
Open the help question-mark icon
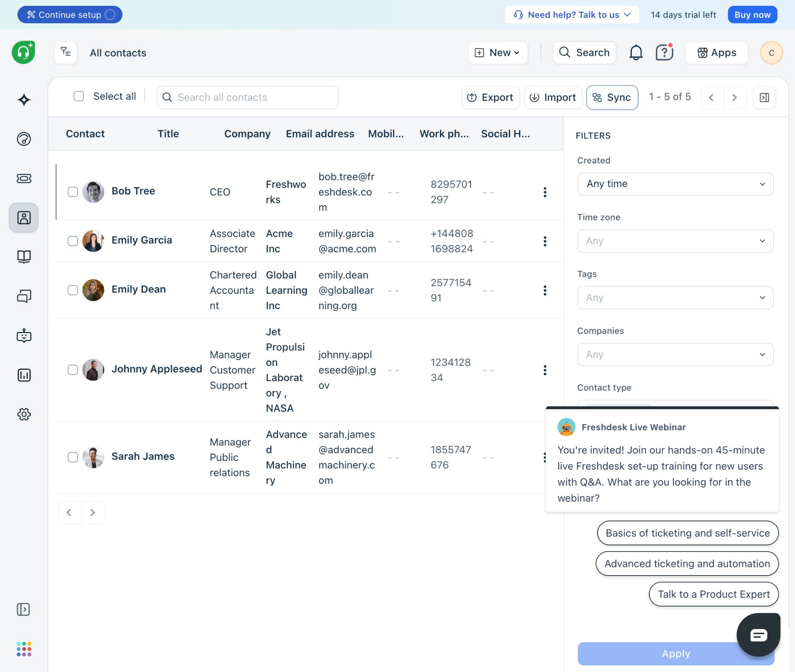(664, 53)
